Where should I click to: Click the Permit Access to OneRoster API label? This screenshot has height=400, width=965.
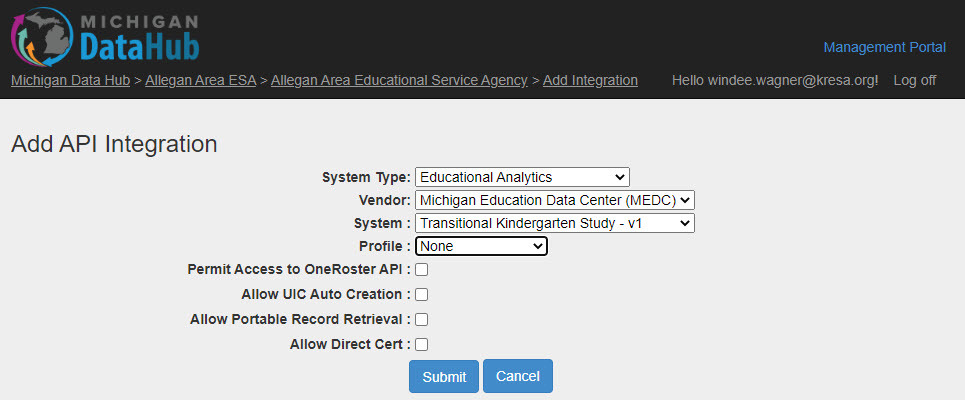(x=299, y=269)
